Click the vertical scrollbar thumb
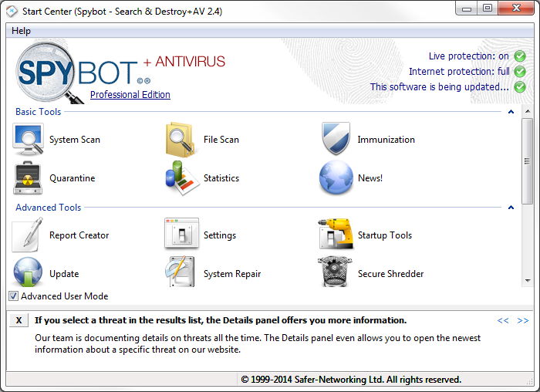540x392 pixels. [x=527, y=161]
